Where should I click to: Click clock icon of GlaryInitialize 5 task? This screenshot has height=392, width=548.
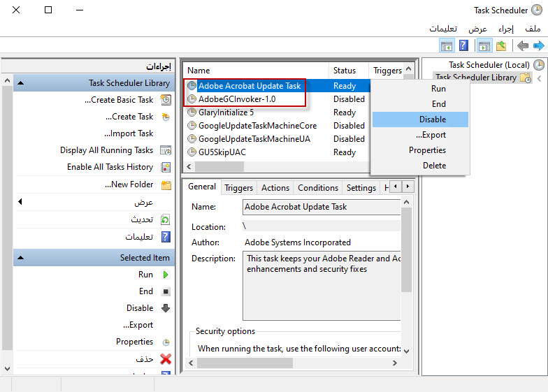192,112
